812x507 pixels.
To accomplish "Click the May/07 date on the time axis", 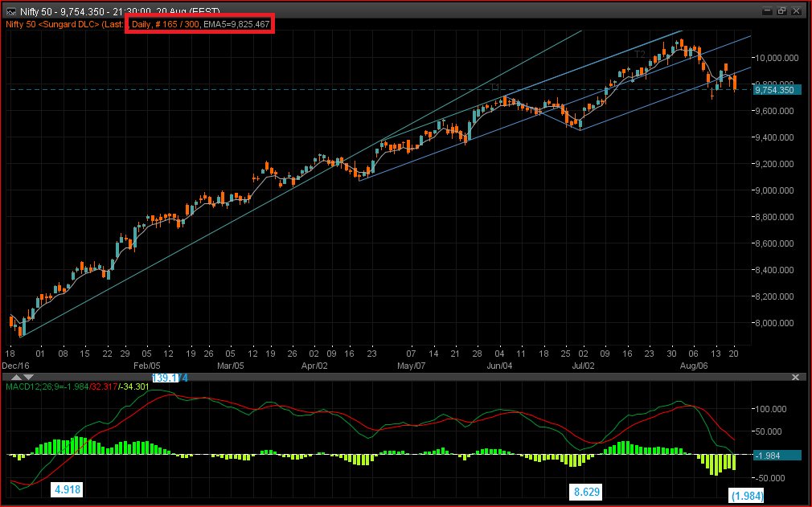I will point(411,366).
